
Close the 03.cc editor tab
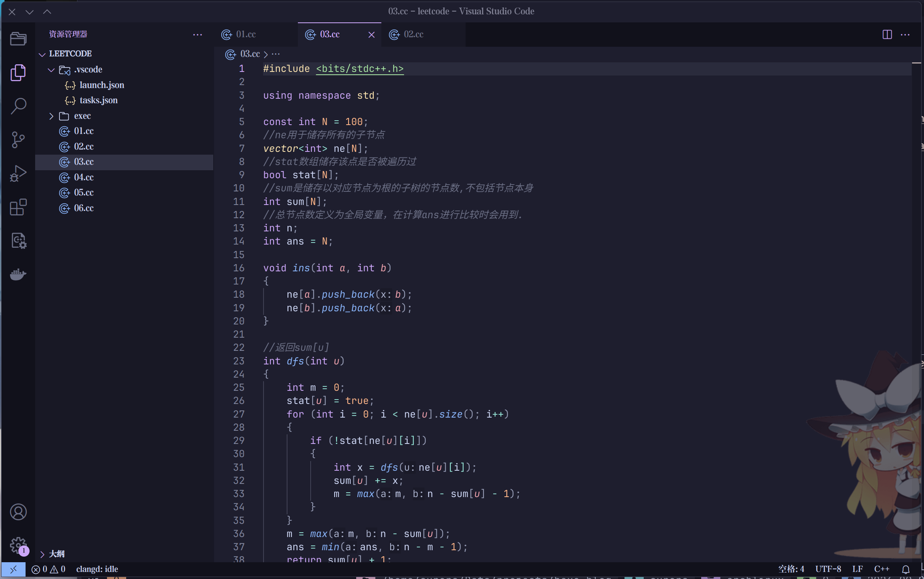(x=372, y=35)
